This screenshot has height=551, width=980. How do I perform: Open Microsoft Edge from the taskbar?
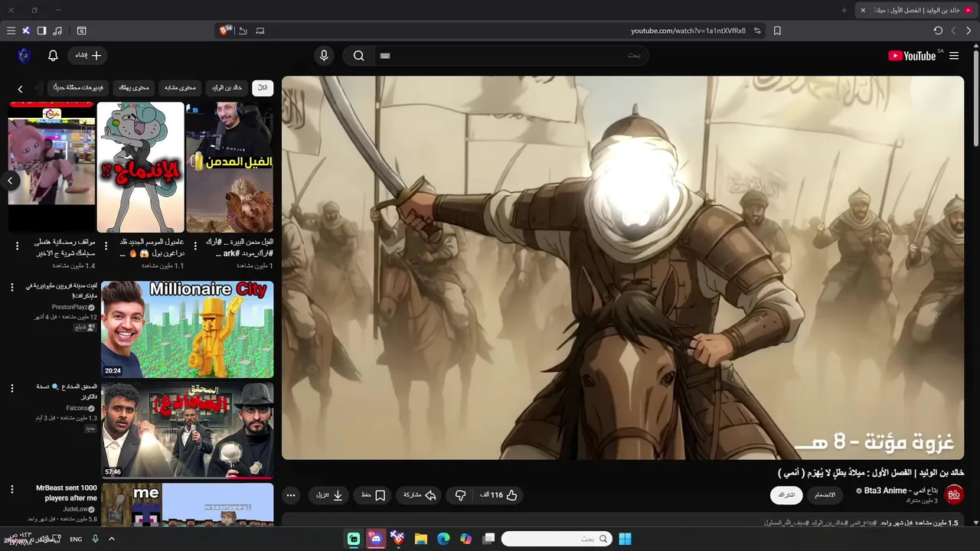point(443,539)
